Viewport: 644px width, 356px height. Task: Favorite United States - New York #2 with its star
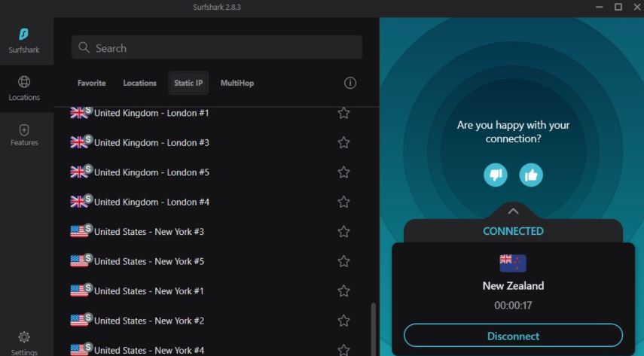pos(343,321)
